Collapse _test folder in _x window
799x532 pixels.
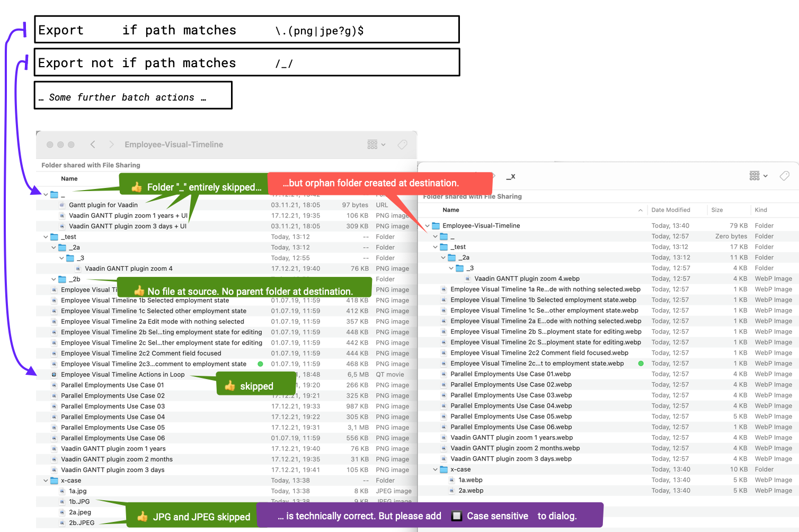(x=435, y=247)
